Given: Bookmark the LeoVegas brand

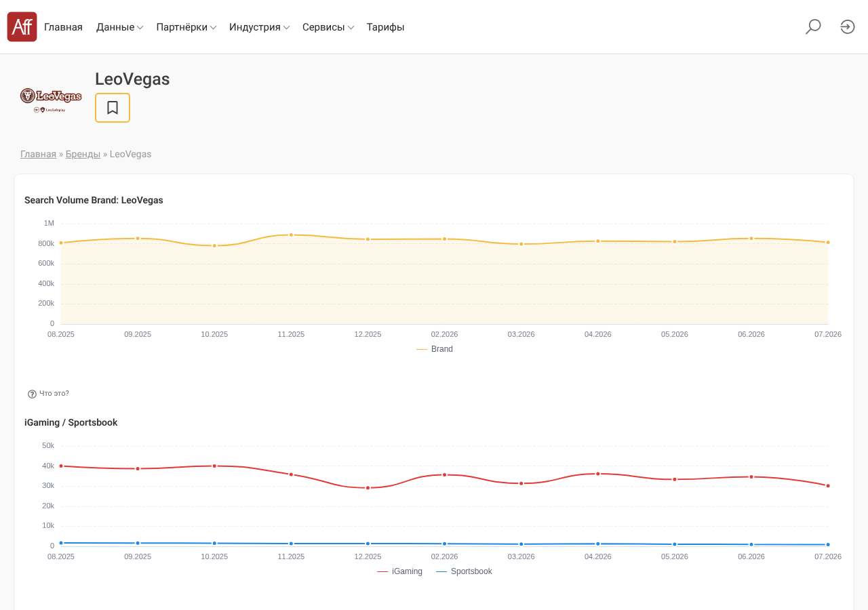Looking at the screenshot, I should pyautogui.click(x=113, y=108).
